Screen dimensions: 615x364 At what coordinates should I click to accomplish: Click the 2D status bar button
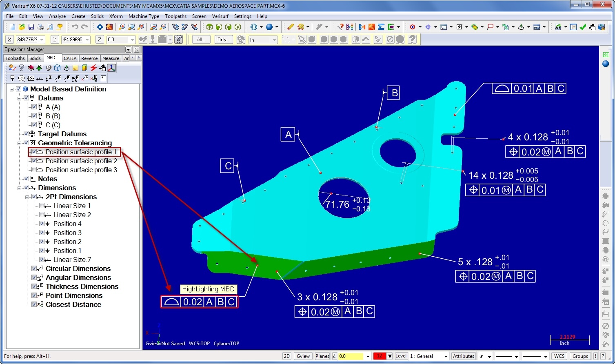click(x=287, y=356)
